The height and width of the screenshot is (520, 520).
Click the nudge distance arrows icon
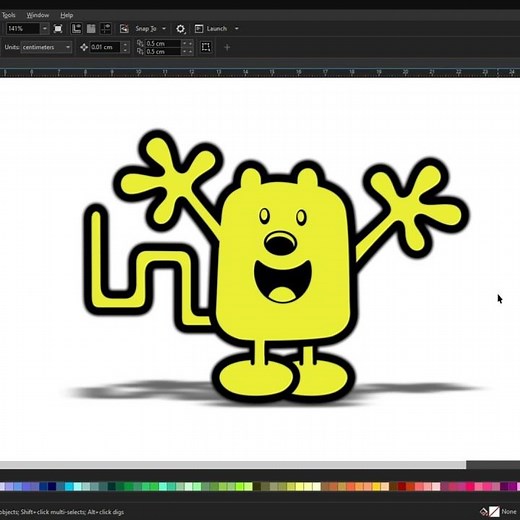84,47
